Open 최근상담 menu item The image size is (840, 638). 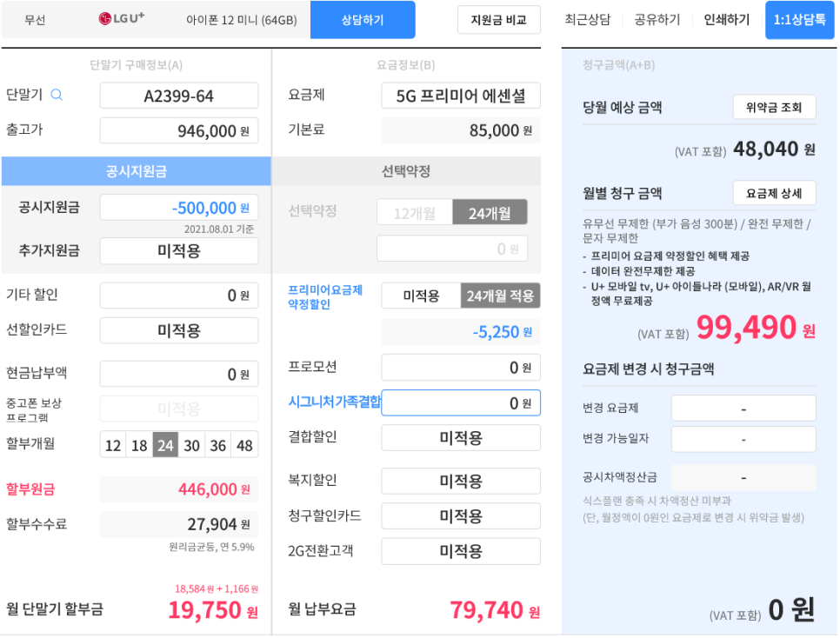[588, 20]
